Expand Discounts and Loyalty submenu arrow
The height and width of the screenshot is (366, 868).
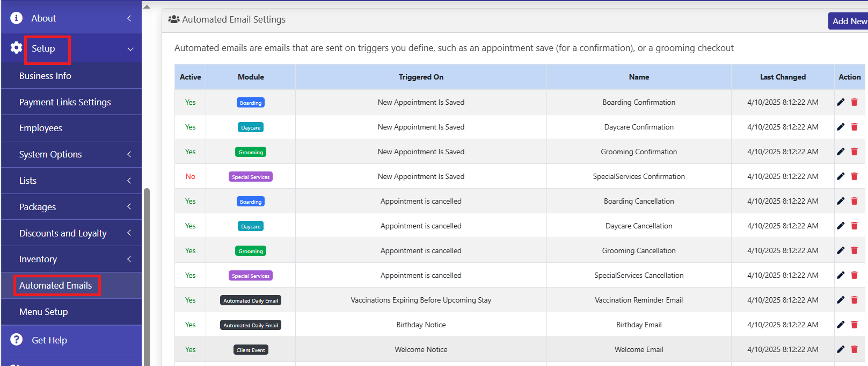129,233
